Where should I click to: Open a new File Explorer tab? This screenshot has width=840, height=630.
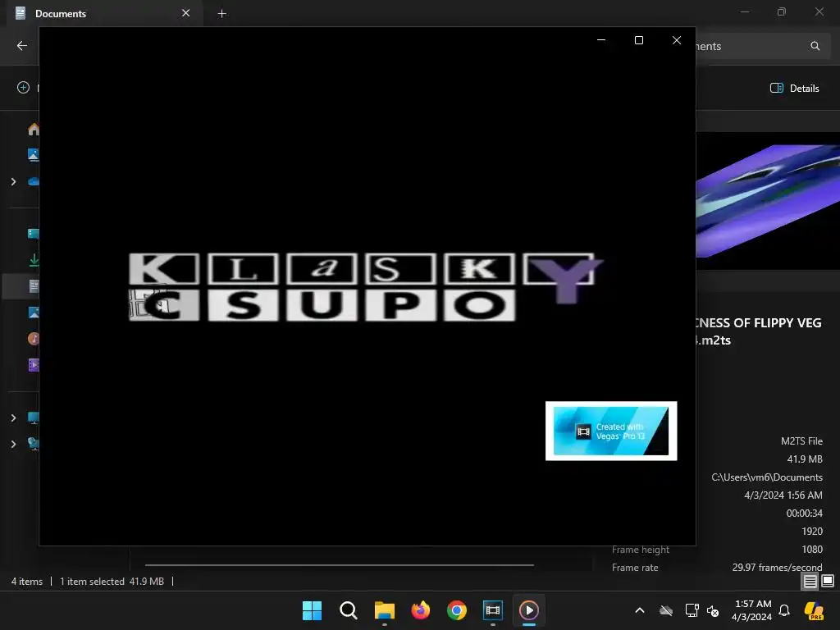tap(221, 14)
